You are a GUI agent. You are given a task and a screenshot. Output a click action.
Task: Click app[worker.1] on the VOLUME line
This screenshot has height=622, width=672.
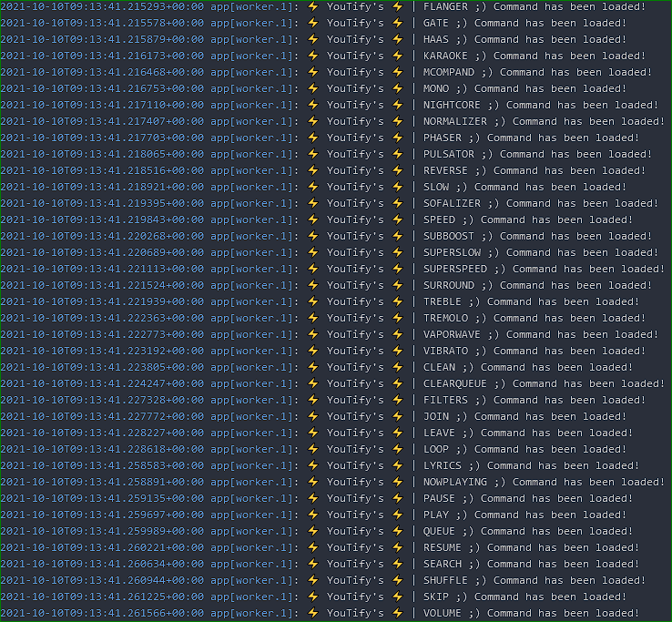coord(255,613)
